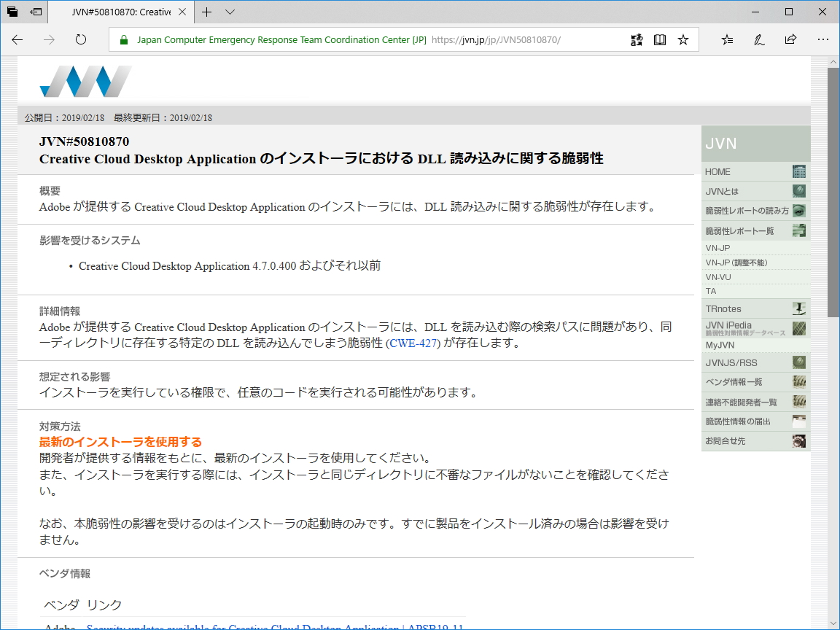This screenshot has height=630, width=840.
Task: Click the forward navigation arrow
Action: point(49,39)
